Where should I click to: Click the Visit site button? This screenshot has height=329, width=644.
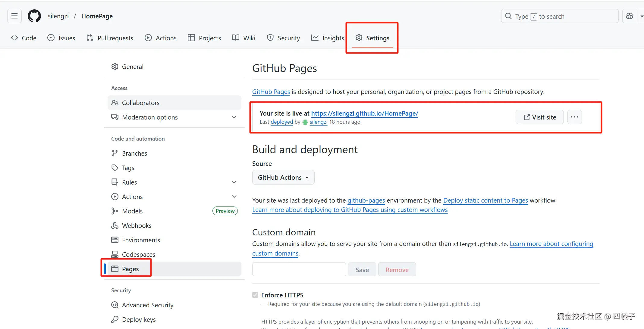coord(539,117)
